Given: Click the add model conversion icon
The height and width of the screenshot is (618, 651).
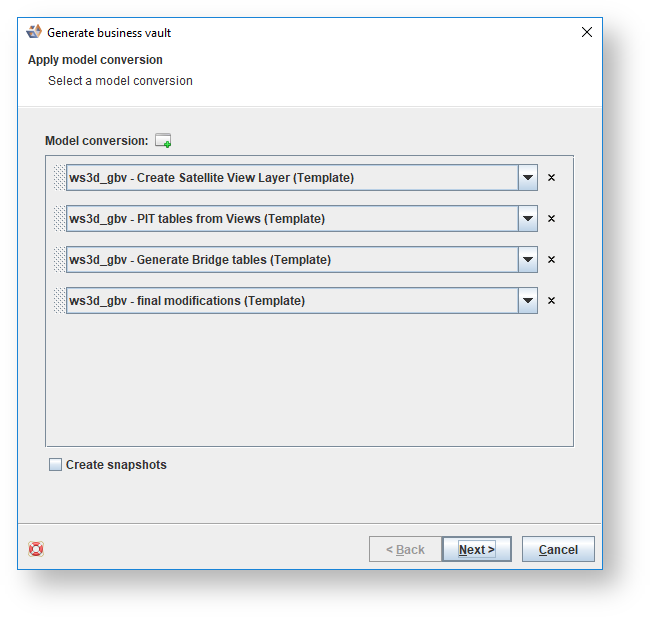Looking at the screenshot, I should pos(163,141).
